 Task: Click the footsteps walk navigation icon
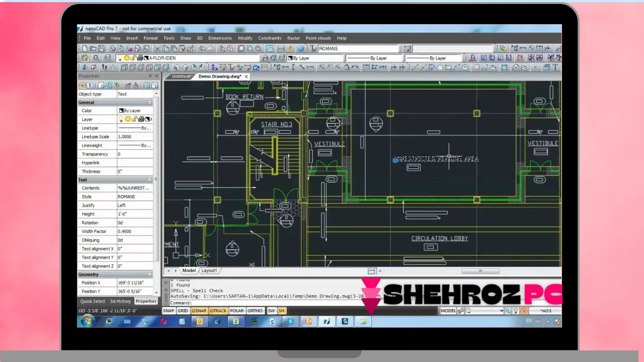[105, 67]
